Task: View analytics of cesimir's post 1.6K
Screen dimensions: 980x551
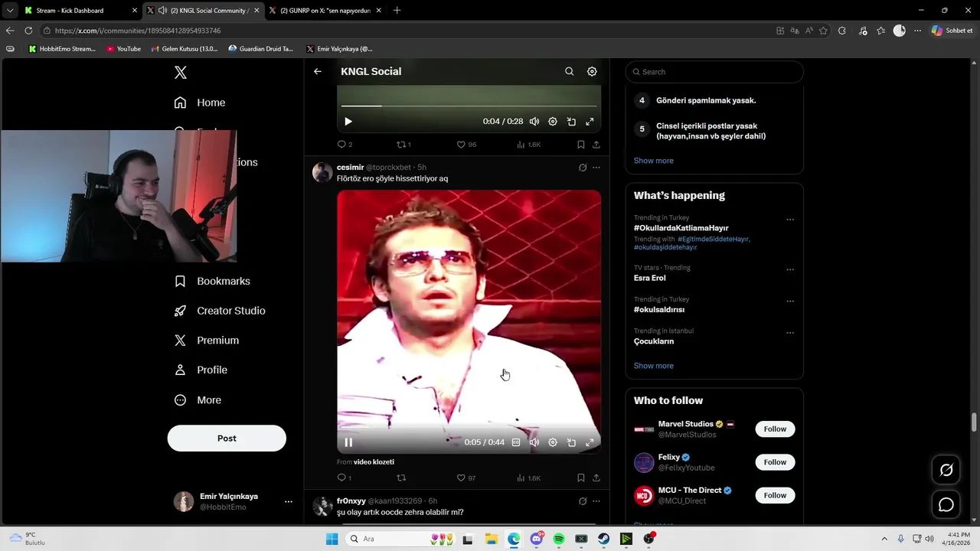Action: (x=529, y=478)
